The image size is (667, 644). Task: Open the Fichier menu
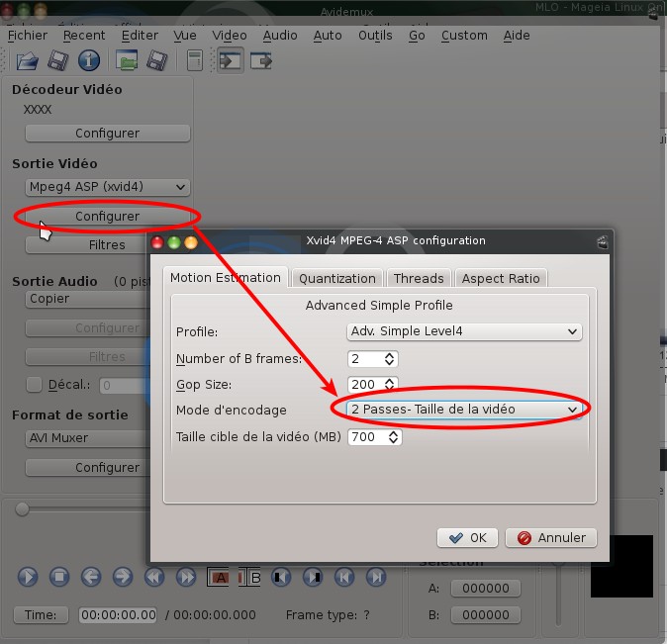click(28, 36)
